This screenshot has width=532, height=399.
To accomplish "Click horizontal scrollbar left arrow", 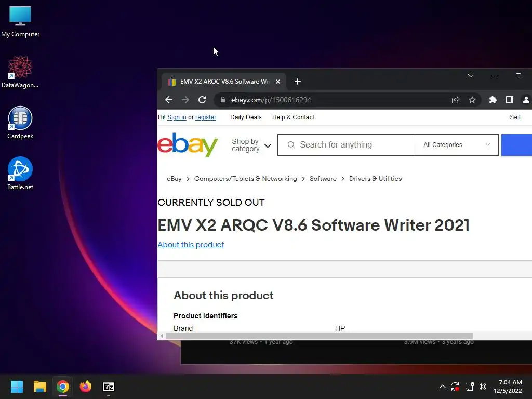I will (162, 336).
